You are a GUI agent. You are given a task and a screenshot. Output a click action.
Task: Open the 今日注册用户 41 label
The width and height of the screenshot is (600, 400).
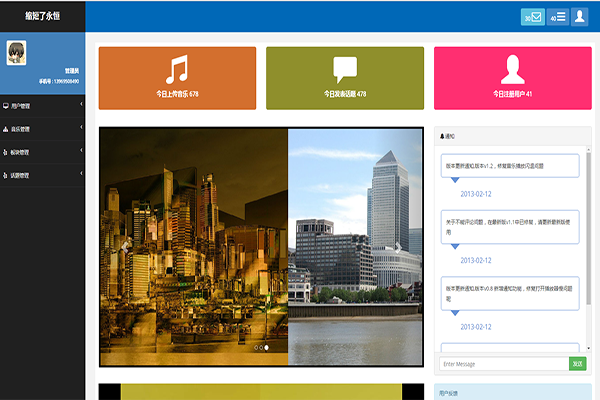(x=512, y=94)
